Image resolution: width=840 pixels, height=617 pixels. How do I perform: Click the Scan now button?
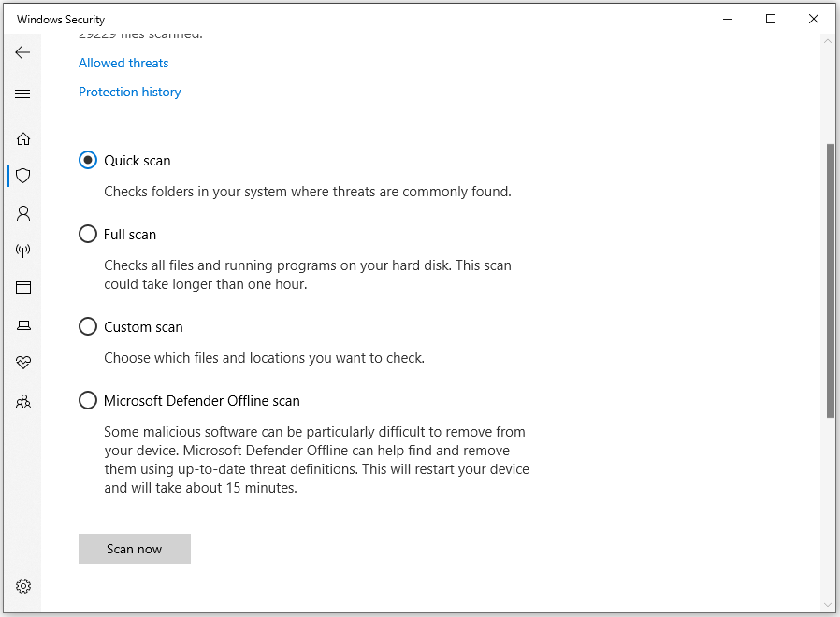(135, 549)
